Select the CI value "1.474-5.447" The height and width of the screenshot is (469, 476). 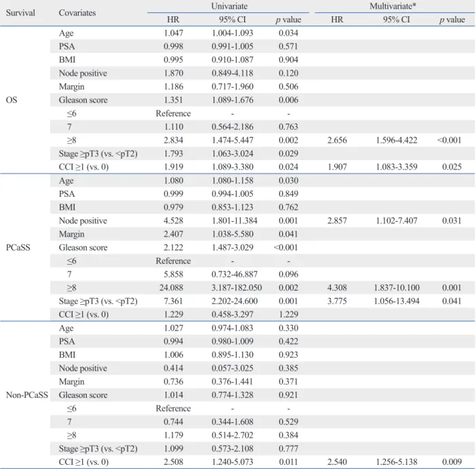pos(232,140)
